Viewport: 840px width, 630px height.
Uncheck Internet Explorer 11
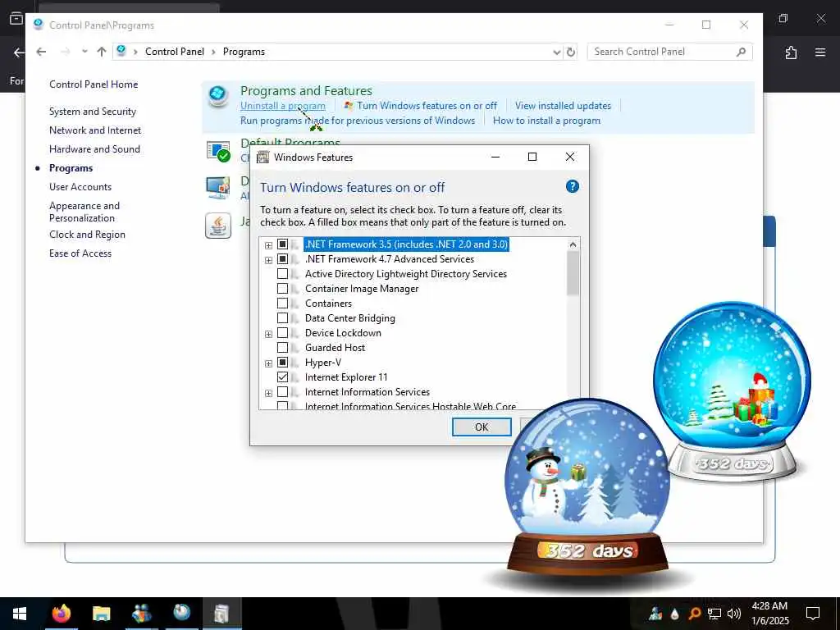coord(282,377)
